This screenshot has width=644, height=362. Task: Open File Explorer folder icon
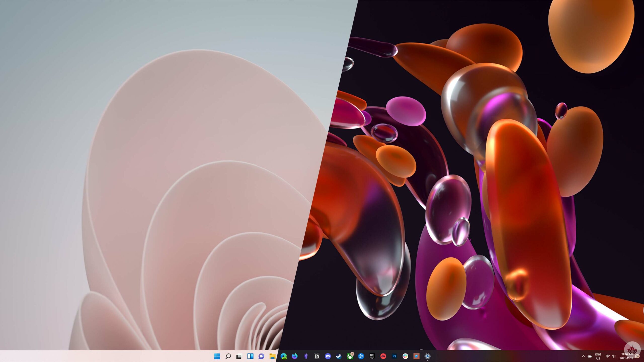coord(272,356)
